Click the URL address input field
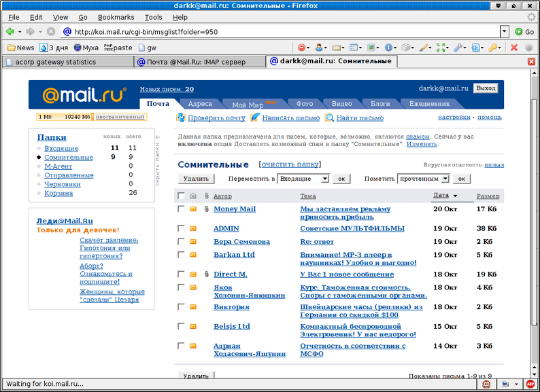This screenshot has width=540, height=392. pyautogui.click(x=281, y=32)
